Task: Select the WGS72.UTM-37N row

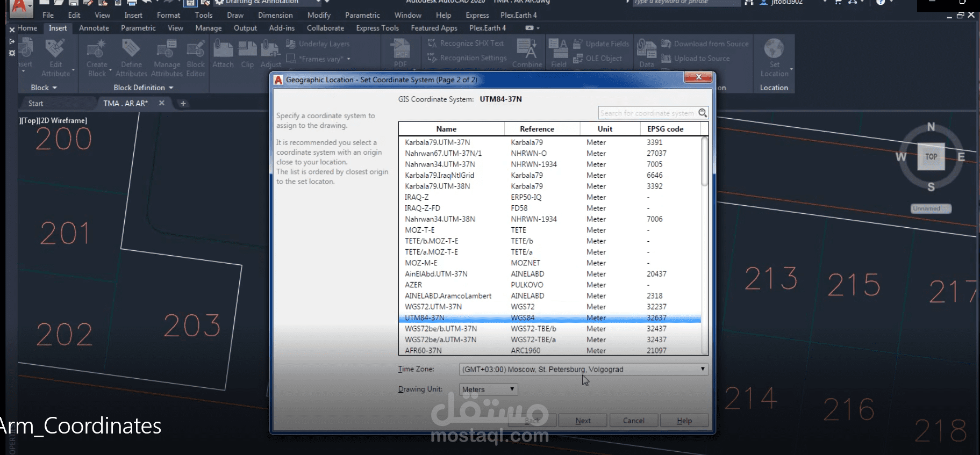Action: (x=550, y=307)
